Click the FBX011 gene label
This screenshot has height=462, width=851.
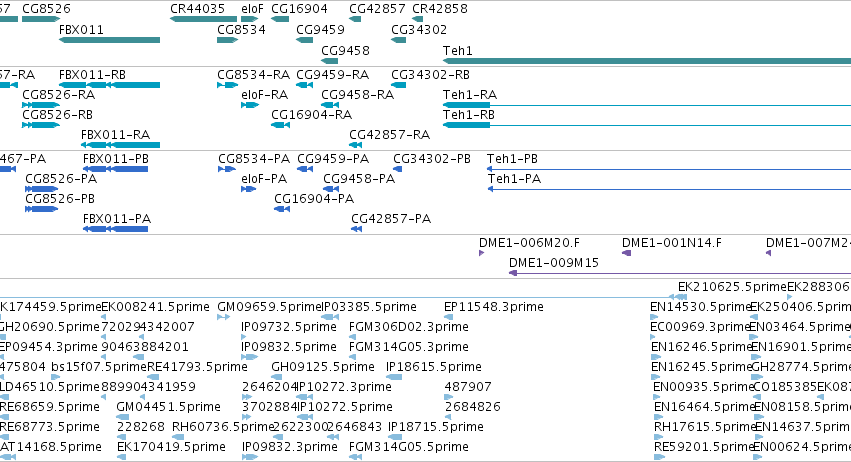[81, 30]
